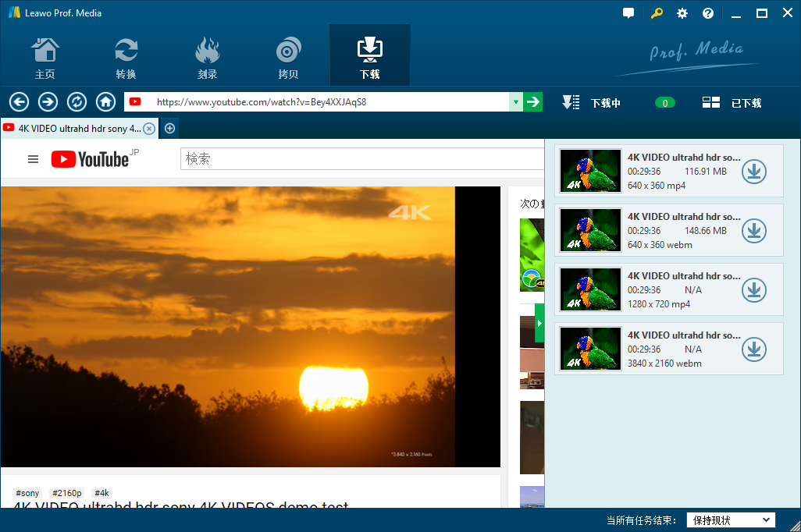The image size is (801, 532).
Task: Collapse the download list side panel
Action: coord(539,323)
